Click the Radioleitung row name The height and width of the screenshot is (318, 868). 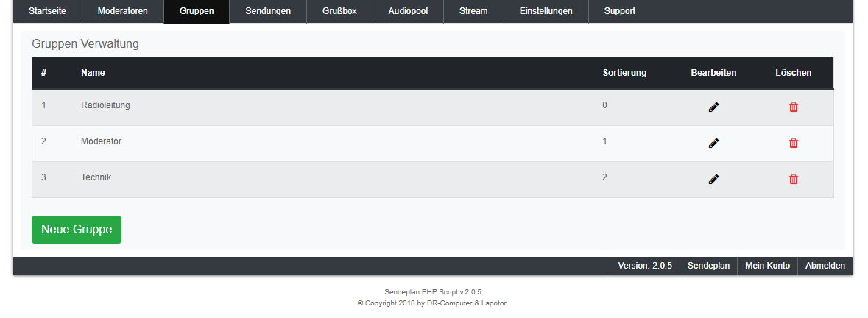(105, 105)
